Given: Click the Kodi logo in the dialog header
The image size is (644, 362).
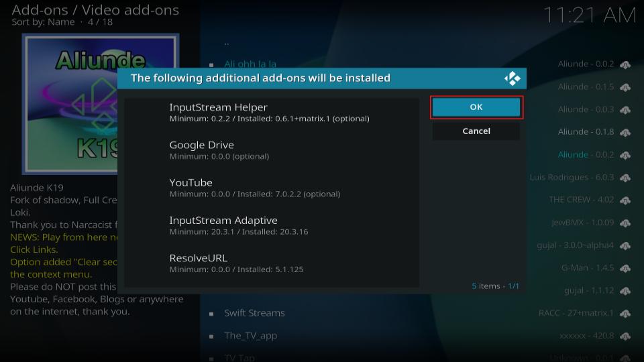Looking at the screenshot, I should coord(512,78).
